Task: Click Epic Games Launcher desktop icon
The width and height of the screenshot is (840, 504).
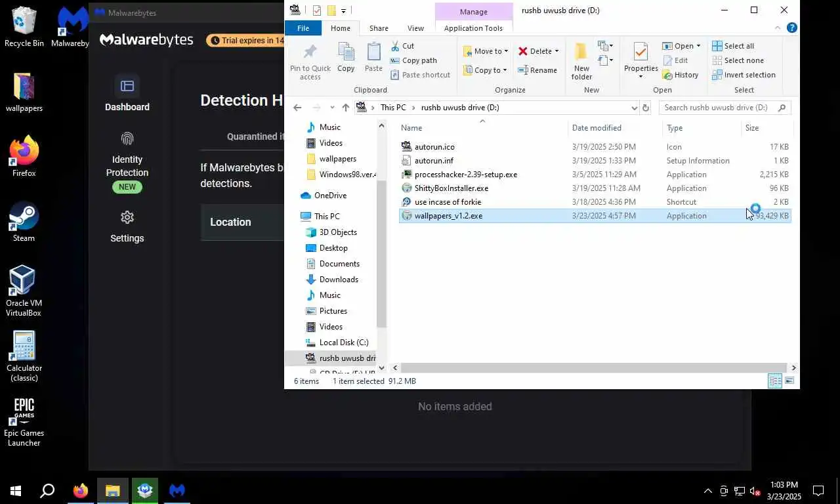Action: (x=24, y=422)
